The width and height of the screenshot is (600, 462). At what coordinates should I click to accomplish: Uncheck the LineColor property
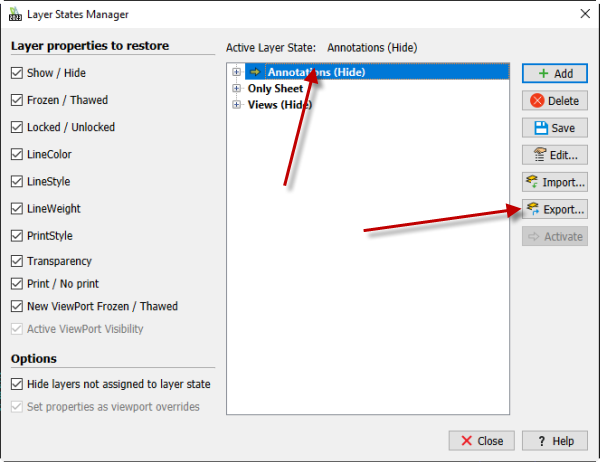pyautogui.click(x=17, y=154)
